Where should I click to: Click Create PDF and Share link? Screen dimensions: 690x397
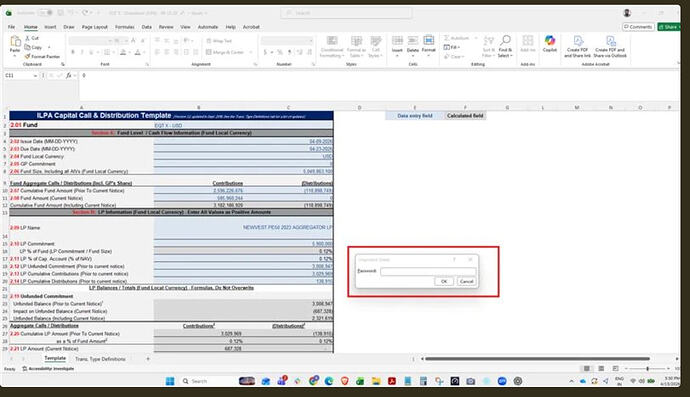coord(577,47)
